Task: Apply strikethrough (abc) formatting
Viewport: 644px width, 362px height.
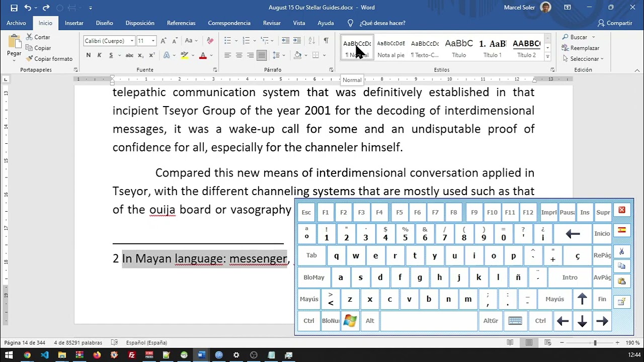Action: coord(129,55)
